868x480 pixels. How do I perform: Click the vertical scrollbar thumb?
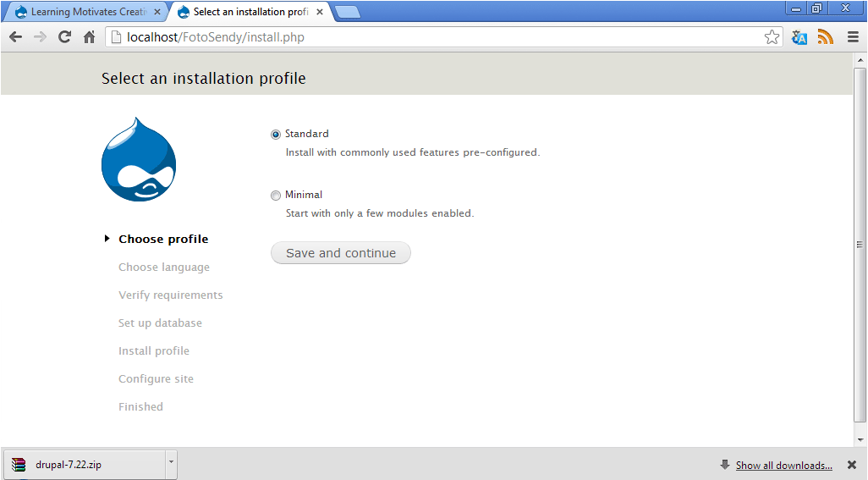(x=860, y=245)
